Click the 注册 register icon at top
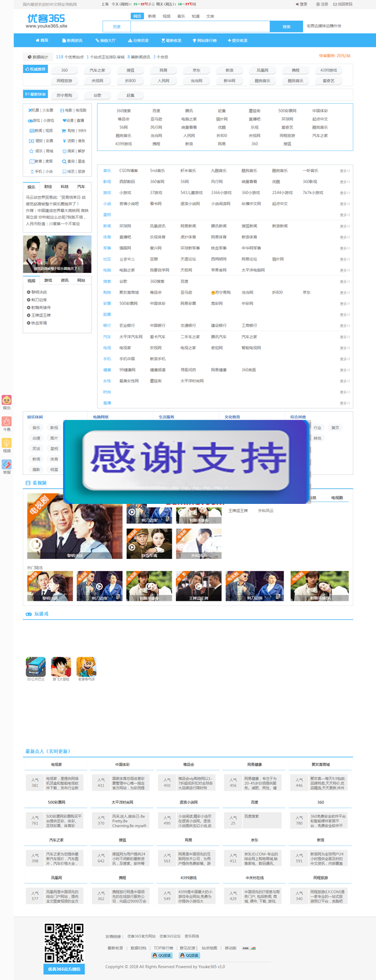Viewport: 376px width, 980px height. [x=318, y=4]
